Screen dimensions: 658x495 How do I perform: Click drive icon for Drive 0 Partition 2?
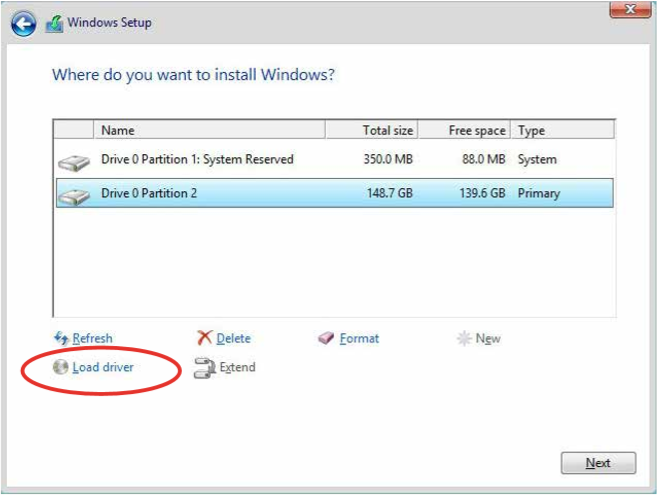pos(74,195)
